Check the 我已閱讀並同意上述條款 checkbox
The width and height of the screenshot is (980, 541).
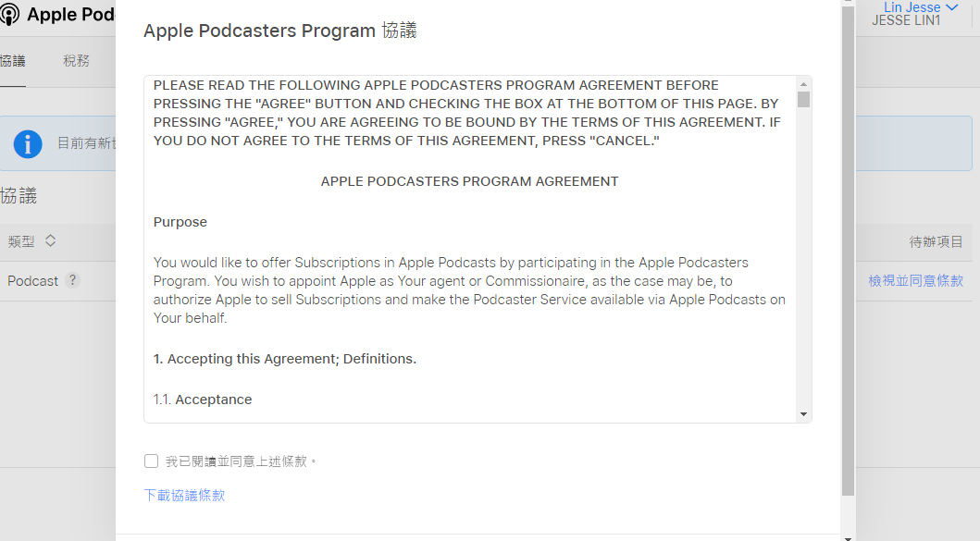tap(151, 461)
